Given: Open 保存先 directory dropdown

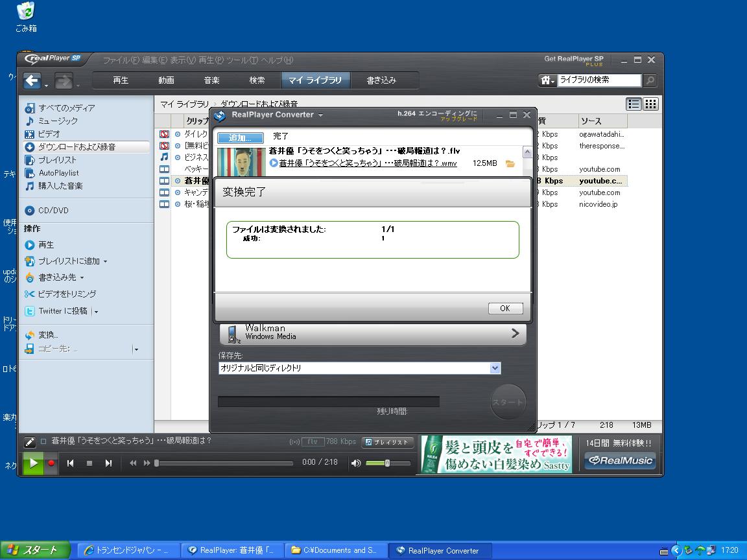Looking at the screenshot, I should click(x=495, y=368).
